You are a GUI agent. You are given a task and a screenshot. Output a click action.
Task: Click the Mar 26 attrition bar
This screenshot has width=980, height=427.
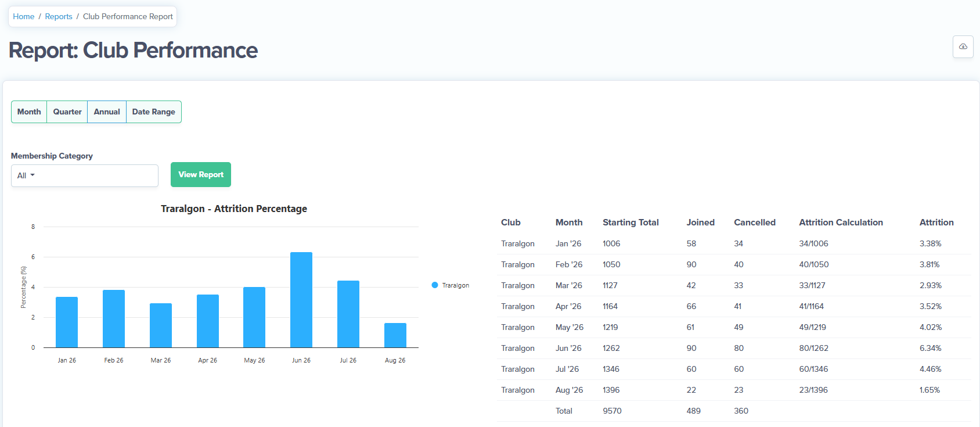161,325
